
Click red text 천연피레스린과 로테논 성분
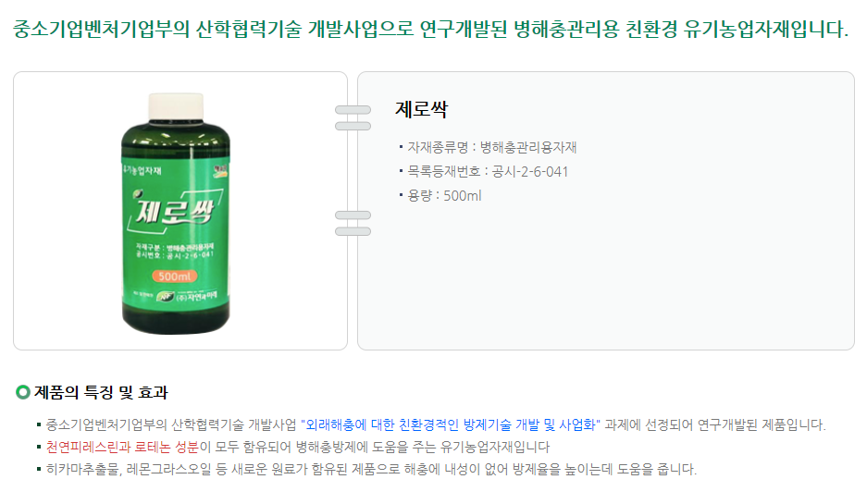[122, 447]
